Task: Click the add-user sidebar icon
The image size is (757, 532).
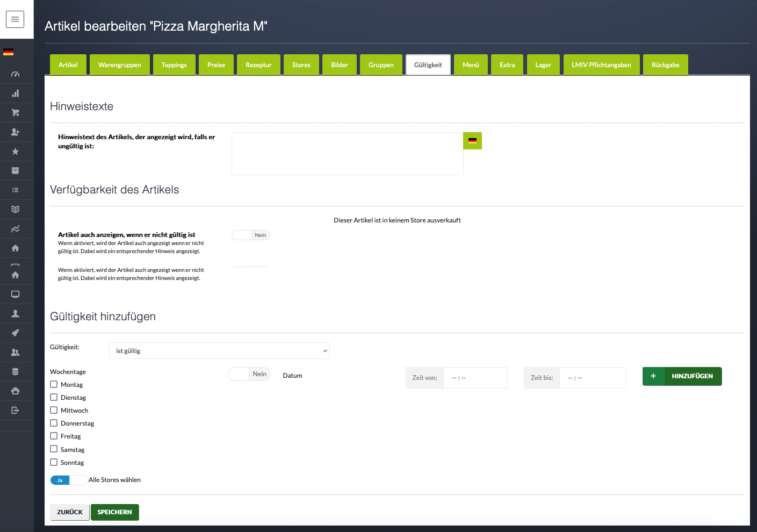Action: pyautogui.click(x=15, y=132)
